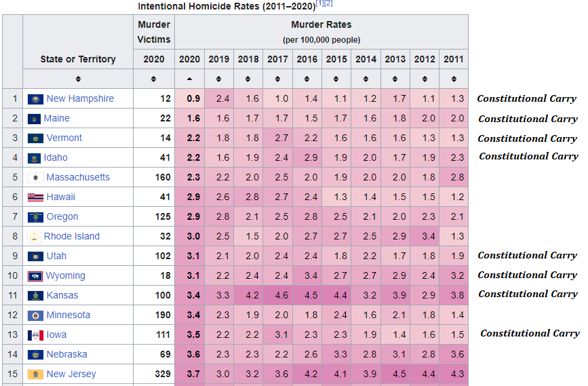588x386 pixels.
Task: Select Oregon victims count 125
Action: pyautogui.click(x=154, y=216)
